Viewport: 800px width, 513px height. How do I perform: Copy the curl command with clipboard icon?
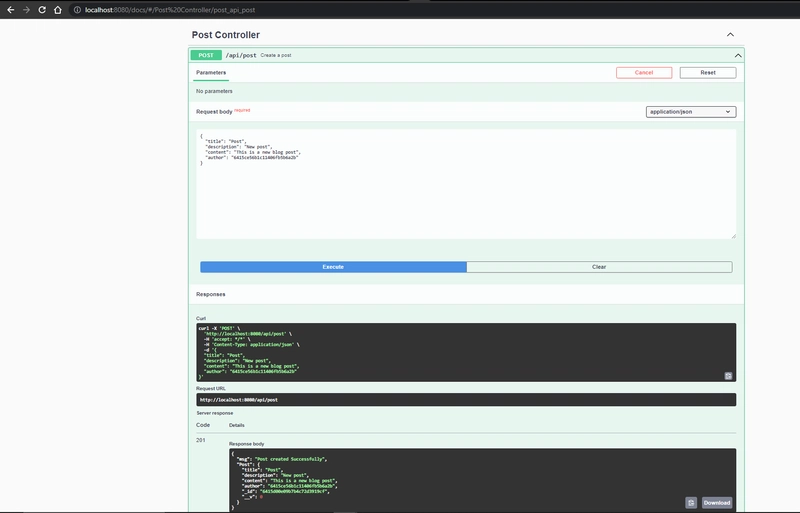tap(728, 376)
